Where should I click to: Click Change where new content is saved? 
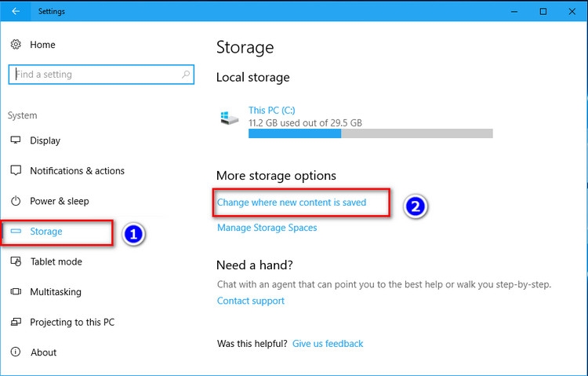292,202
